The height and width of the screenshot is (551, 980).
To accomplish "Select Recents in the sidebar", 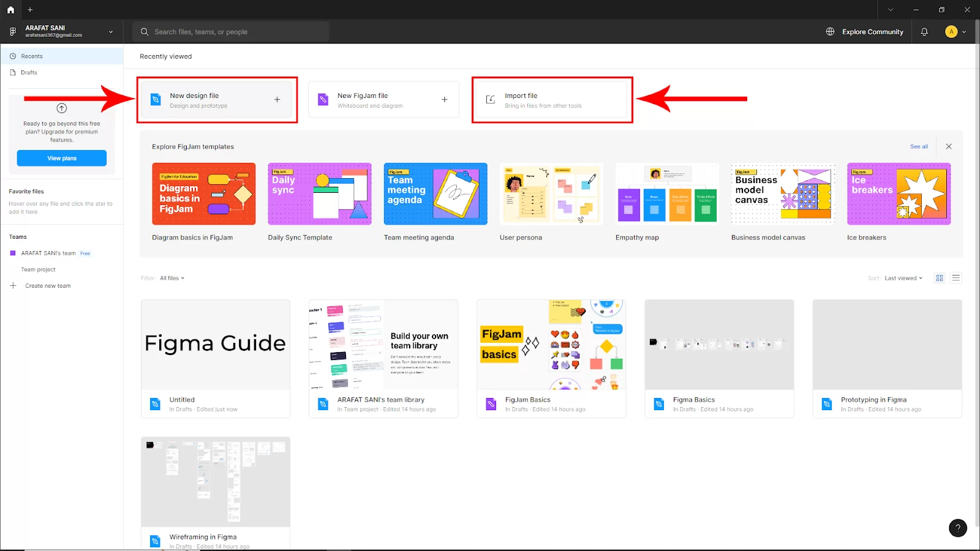I will pyautogui.click(x=61, y=56).
